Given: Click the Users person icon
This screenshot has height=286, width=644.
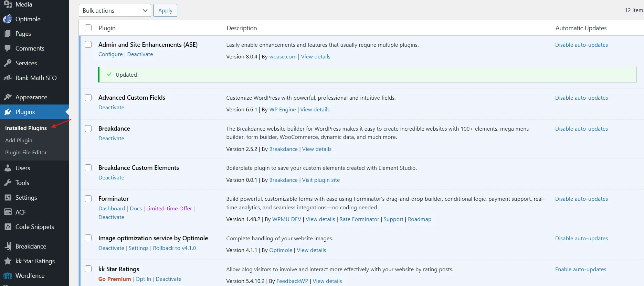Looking at the screenshot, I should click(x=8, y=168).
